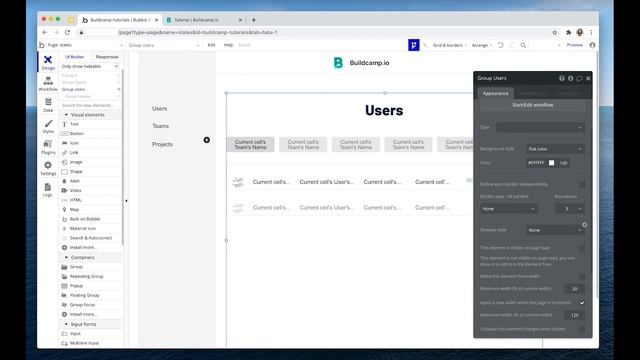The width and height of the screenshot is (640, 360).
Task: Select the Map element tool
Action: [x=74, y=209]
